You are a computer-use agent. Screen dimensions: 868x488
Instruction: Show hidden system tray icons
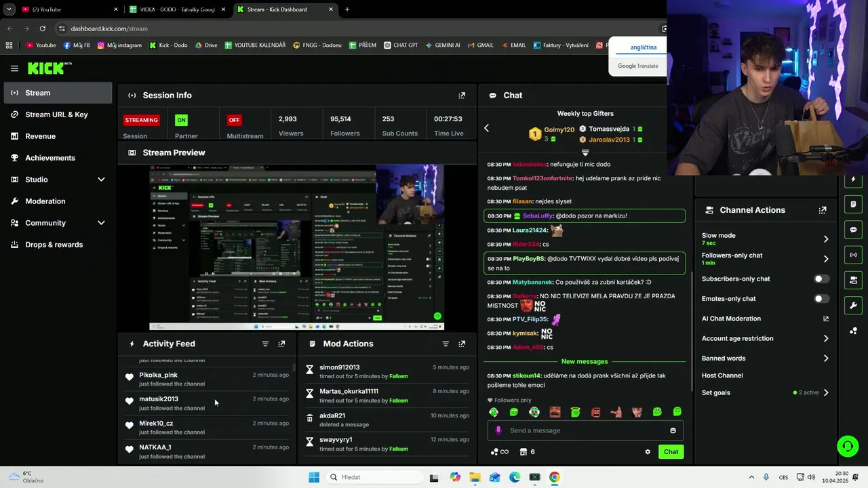click(x=751, y=477)
